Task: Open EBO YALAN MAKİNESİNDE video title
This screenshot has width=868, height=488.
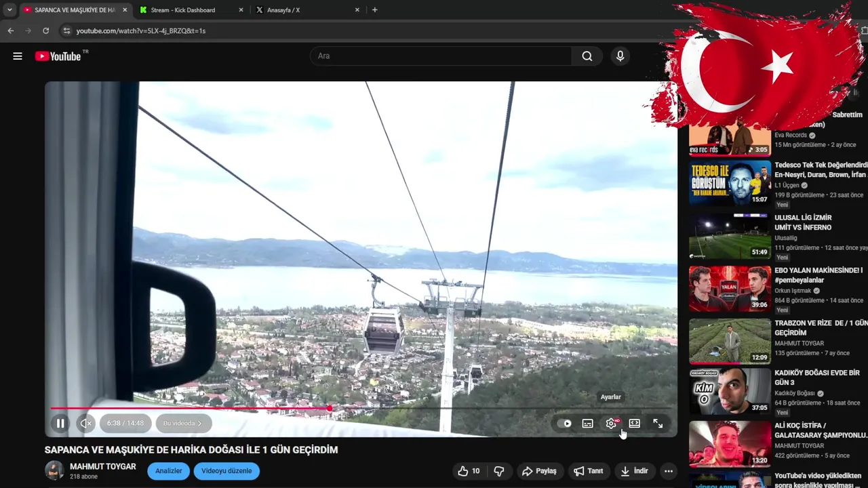Action: (x=818, y=275)
